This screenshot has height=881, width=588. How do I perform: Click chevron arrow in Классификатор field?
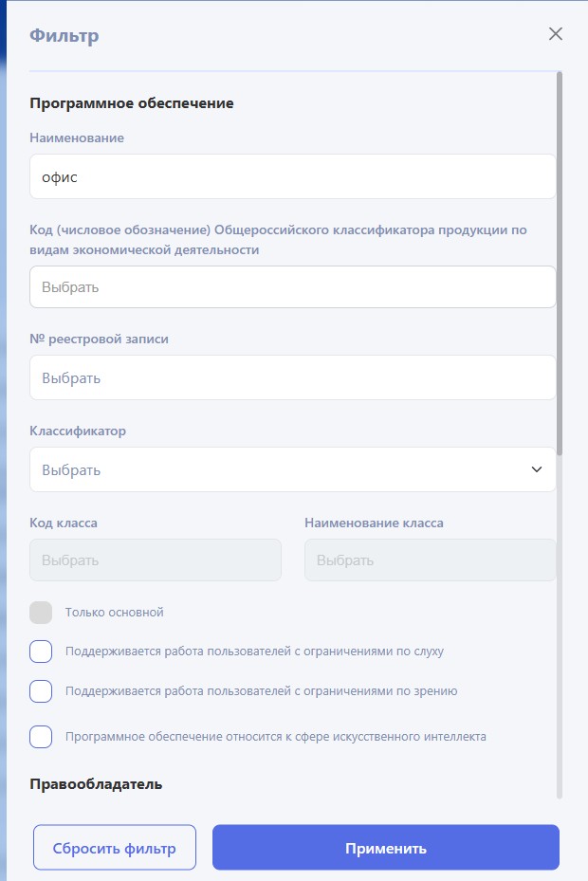pos(537,469)
